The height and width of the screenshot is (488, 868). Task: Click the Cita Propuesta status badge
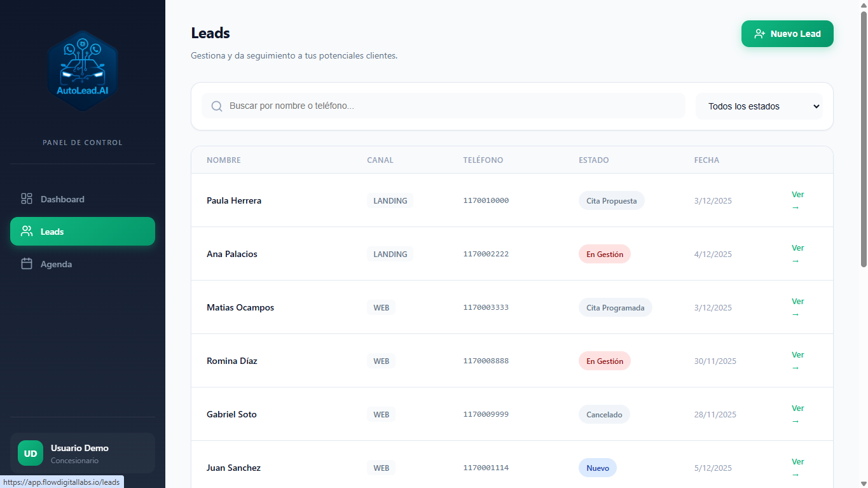coord(612,200)
